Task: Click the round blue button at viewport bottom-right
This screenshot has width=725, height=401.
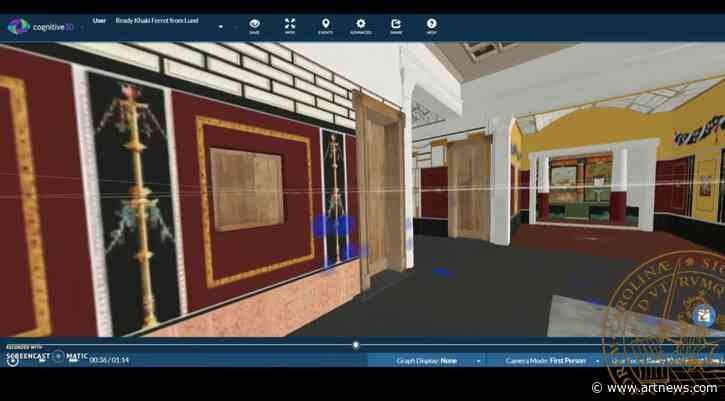Action: click(x=704, y=316)
